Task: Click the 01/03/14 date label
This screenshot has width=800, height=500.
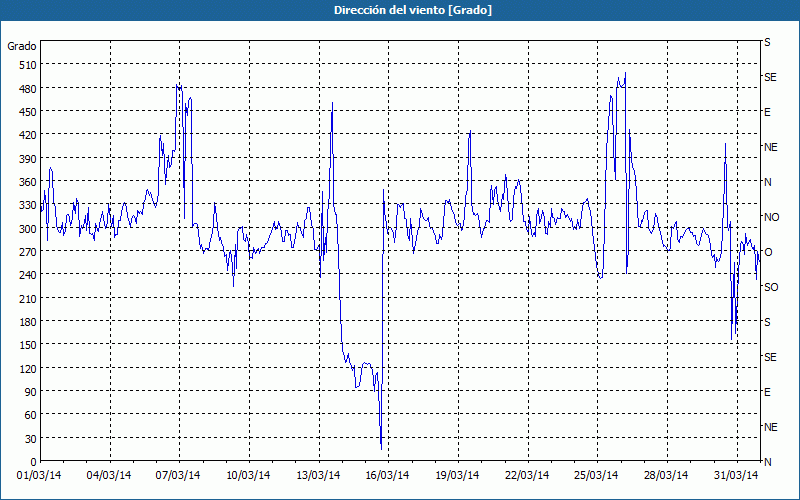Action: pyautogui.click(x=39, y=476)
